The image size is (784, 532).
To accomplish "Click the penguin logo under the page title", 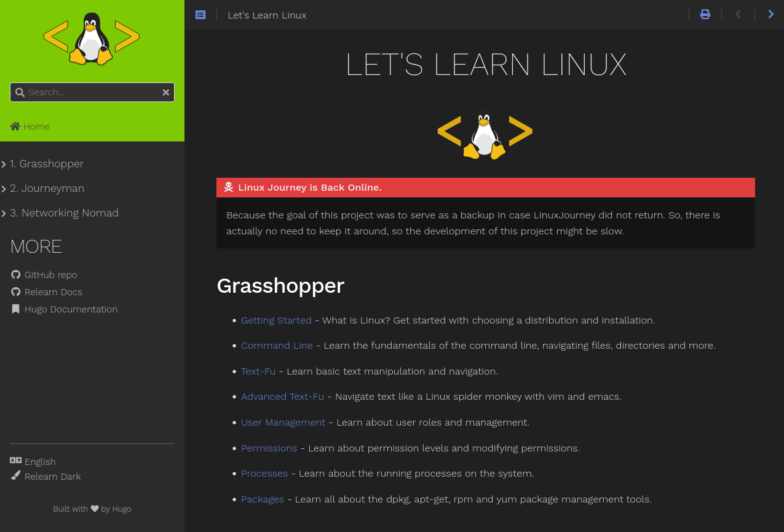I will point(485,133).
